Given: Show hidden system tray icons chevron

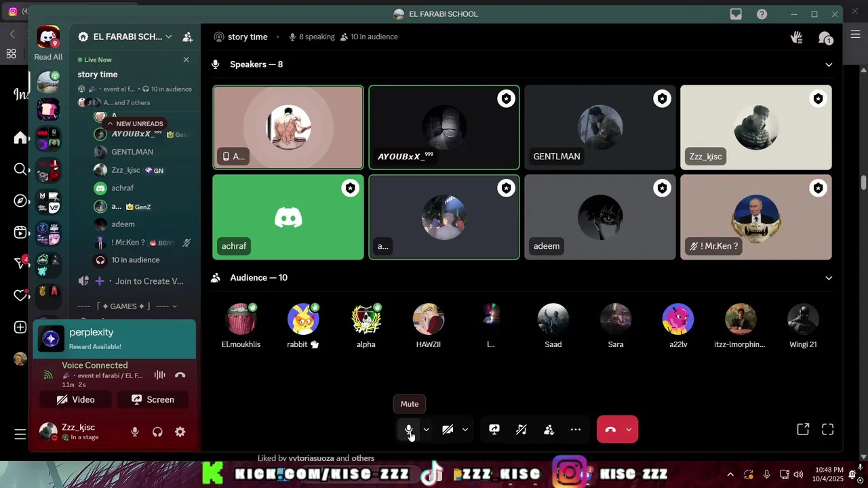Looking at the screenshot, I should 730,474.
